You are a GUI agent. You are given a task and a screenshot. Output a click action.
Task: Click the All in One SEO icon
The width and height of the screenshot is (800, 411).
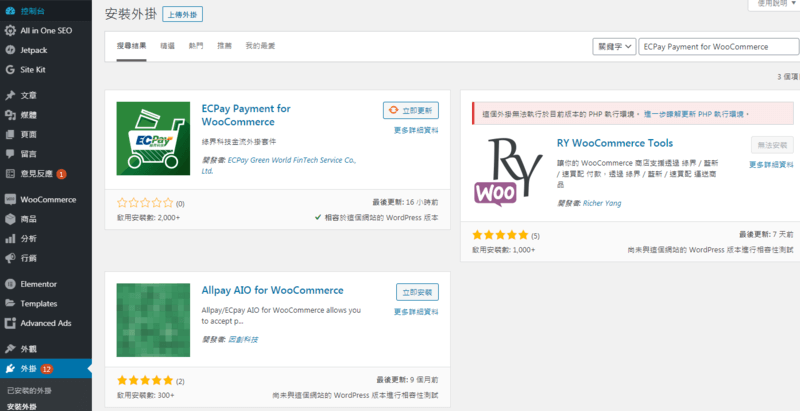[x=9, y=30]
